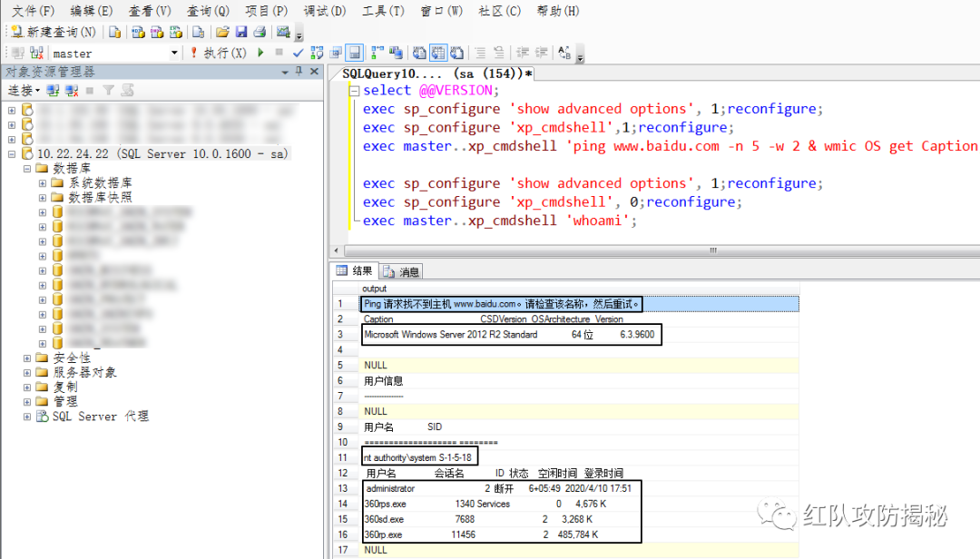Switch output to Results to File

[456, 54]
